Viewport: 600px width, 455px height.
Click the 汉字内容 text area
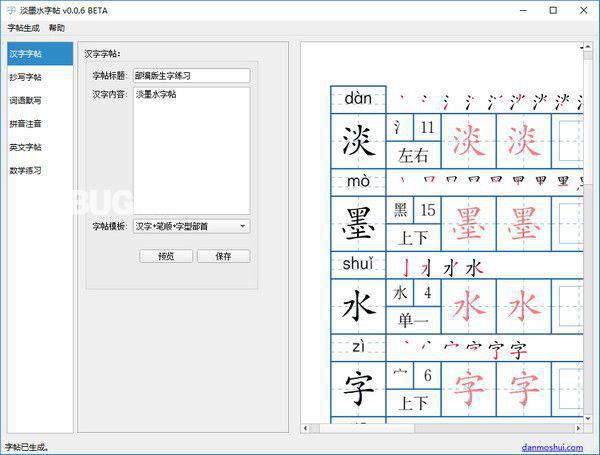(192, 151)
